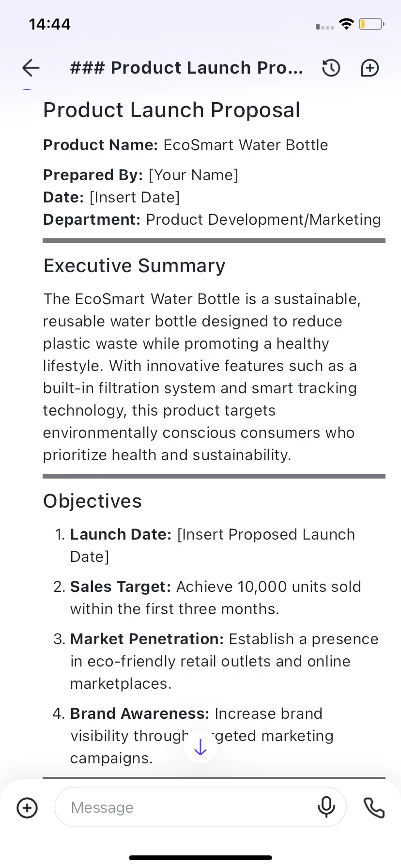
Task: Start voice call with phone icon
Action: tap(374, 807)
